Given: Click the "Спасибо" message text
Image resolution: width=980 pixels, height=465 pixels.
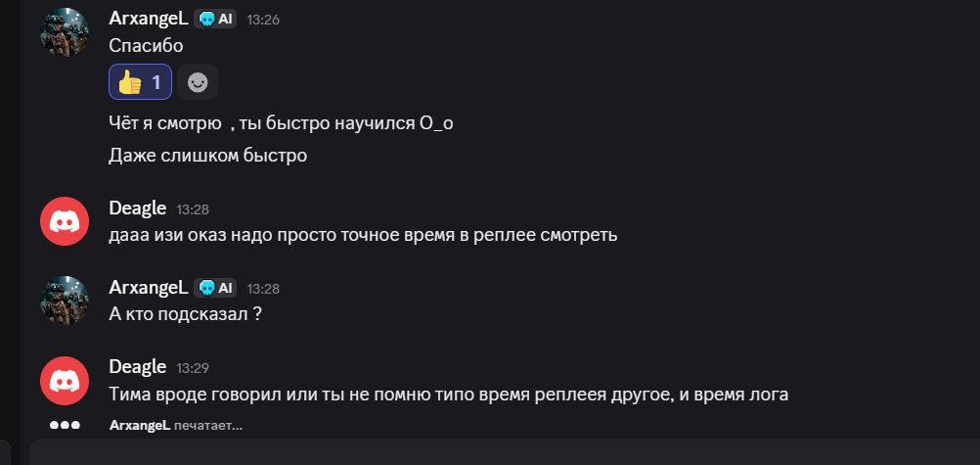Looking at the screenshot, I should [x=147, y=45].
